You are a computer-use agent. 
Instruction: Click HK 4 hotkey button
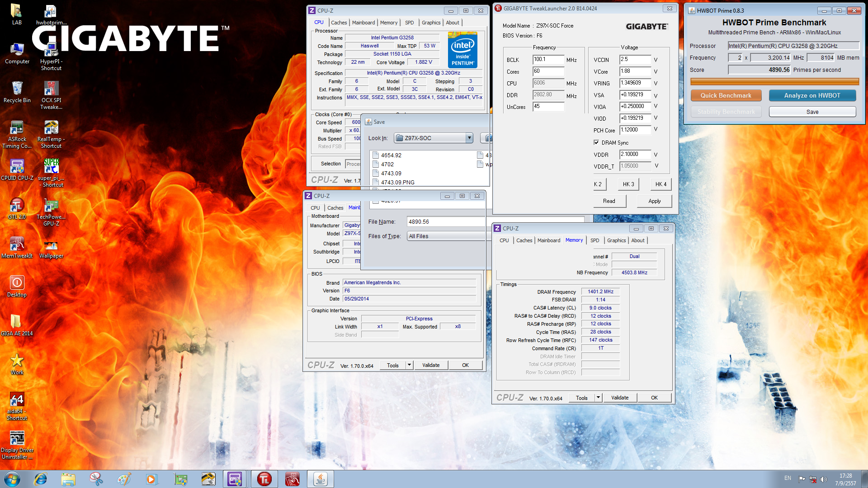click(661, 184)
